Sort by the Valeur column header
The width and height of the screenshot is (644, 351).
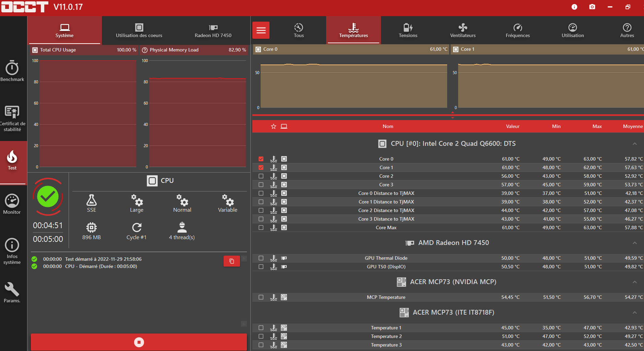[513, 126]
